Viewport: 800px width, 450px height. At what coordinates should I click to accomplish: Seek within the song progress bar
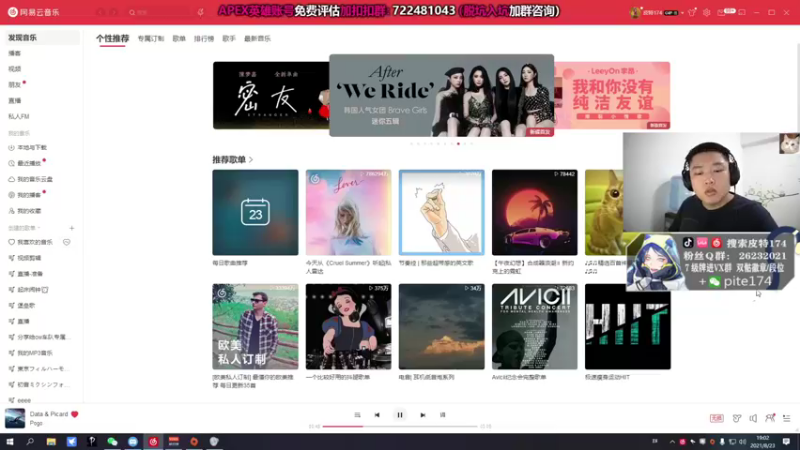[399, 426]
